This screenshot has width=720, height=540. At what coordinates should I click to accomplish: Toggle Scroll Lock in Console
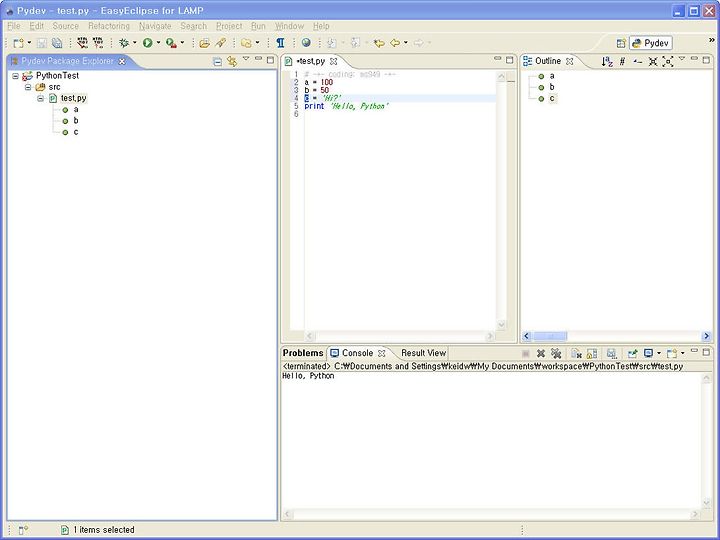point(592,353)
